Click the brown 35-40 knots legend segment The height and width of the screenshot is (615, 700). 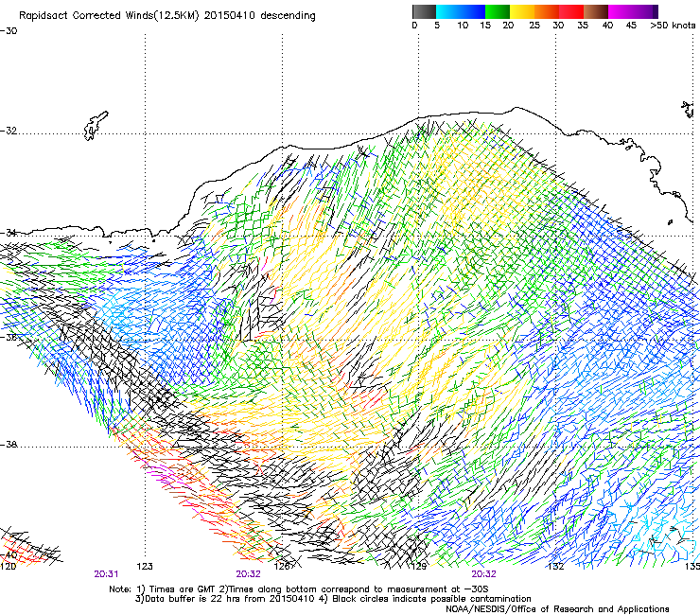pyautogui.click(x=596, y=11)
